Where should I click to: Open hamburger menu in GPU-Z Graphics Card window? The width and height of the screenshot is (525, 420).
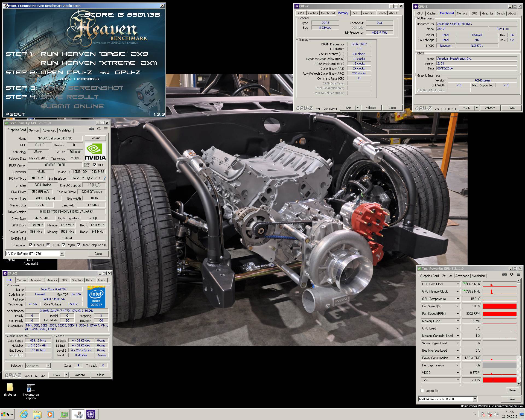[x=106, y=129]
